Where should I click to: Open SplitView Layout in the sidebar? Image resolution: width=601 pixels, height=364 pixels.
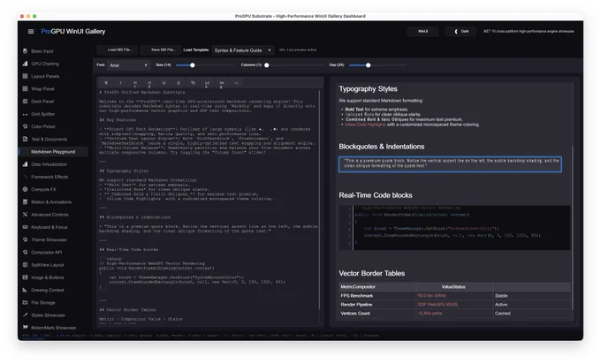[x=48, y=265]
